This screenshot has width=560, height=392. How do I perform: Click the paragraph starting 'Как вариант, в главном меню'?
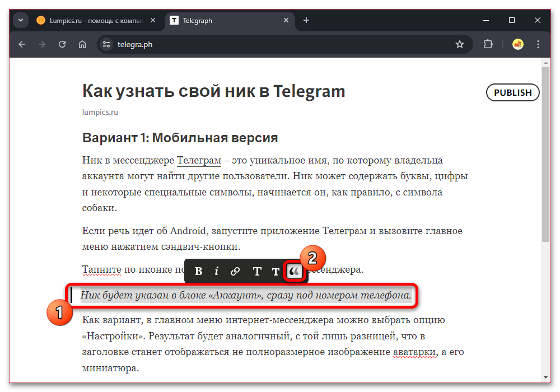point(273,344)
